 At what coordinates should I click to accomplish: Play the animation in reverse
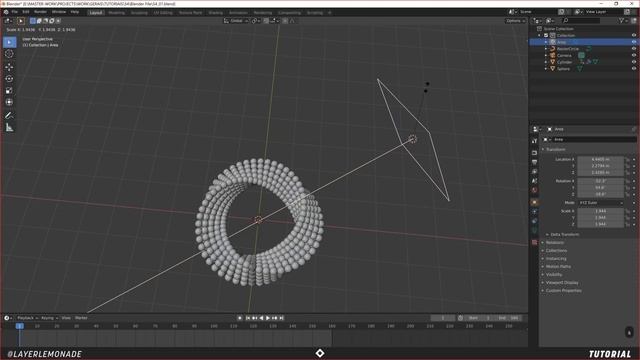point(261,318)
